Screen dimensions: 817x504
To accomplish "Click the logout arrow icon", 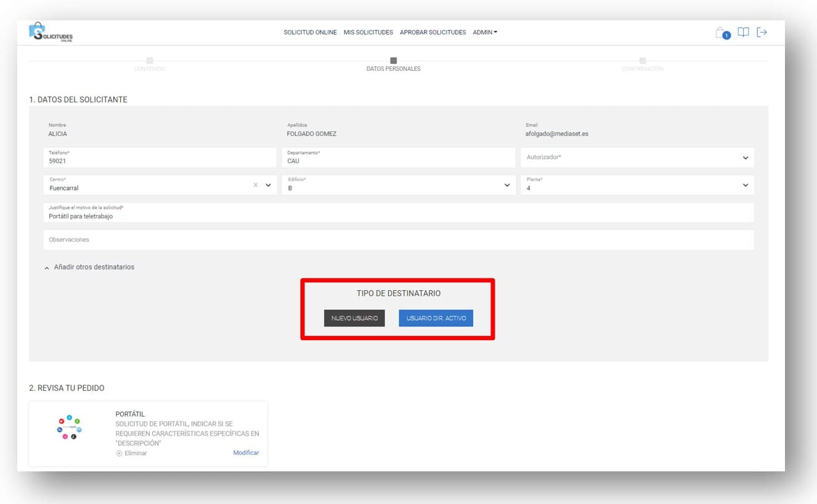I will point(762,32).
